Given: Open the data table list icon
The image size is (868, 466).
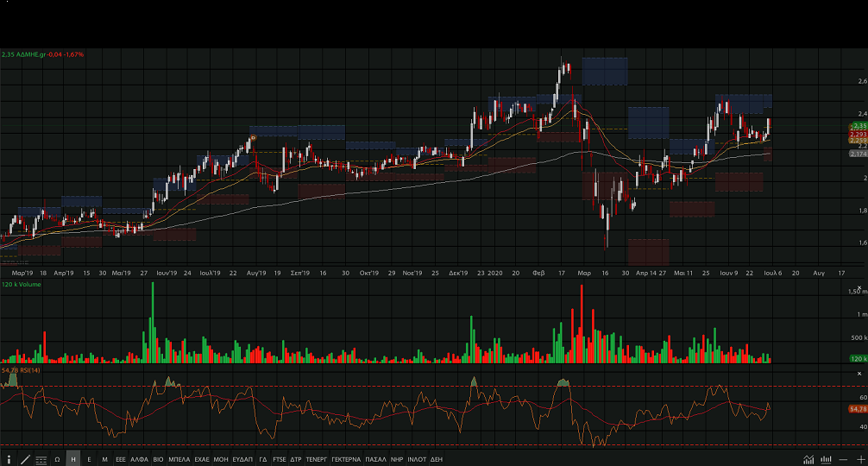Looking at the screenshot, I should click(x=41, y=460).
